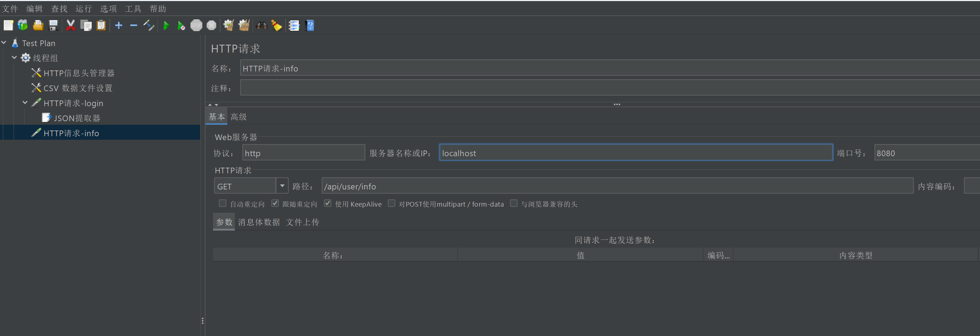Stop the running test
Image resolution: width=980 pixels, height=336 pixels.
[196, 25]
